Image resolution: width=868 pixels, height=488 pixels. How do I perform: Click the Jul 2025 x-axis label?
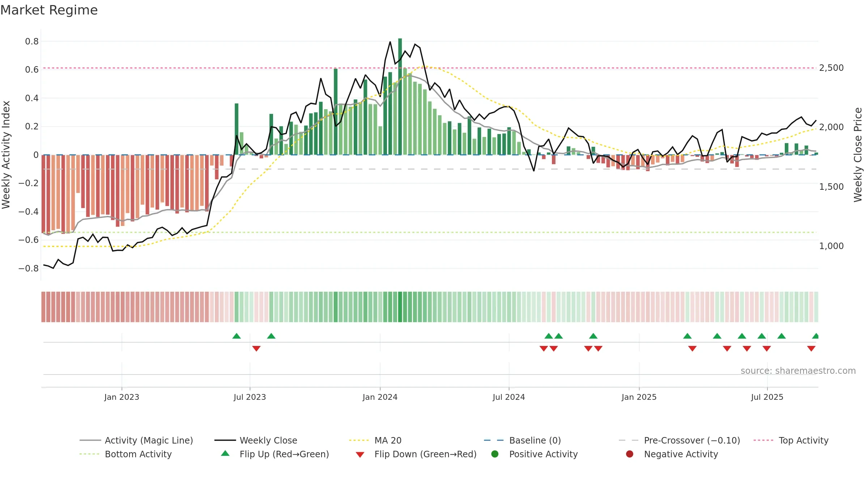(x=767, y=397)
